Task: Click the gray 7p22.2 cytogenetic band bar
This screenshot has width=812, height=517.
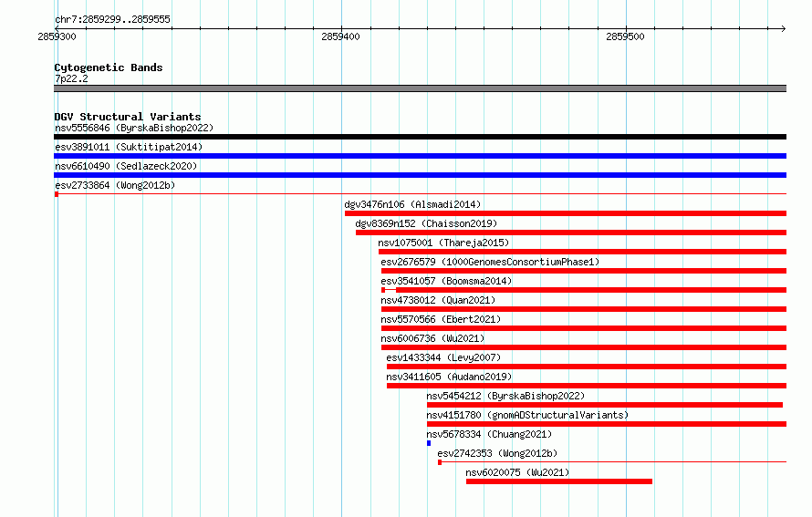Action: point(420,88)
